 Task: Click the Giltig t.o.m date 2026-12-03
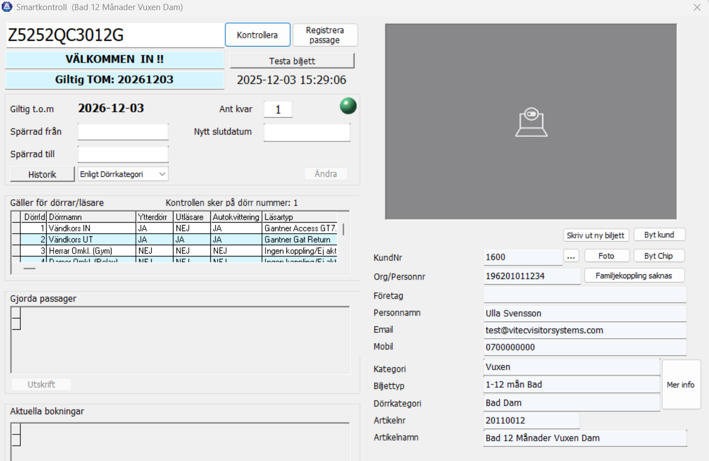pos(111,108)
